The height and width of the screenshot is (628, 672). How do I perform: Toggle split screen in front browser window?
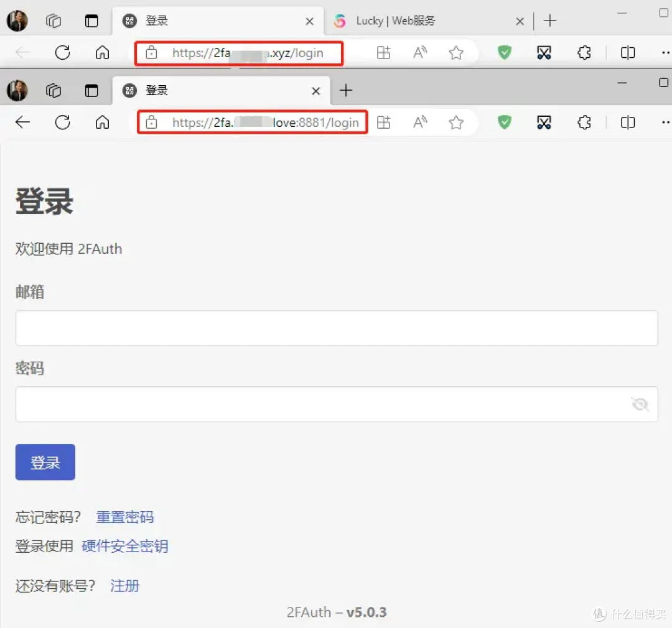tap(628, 122)
